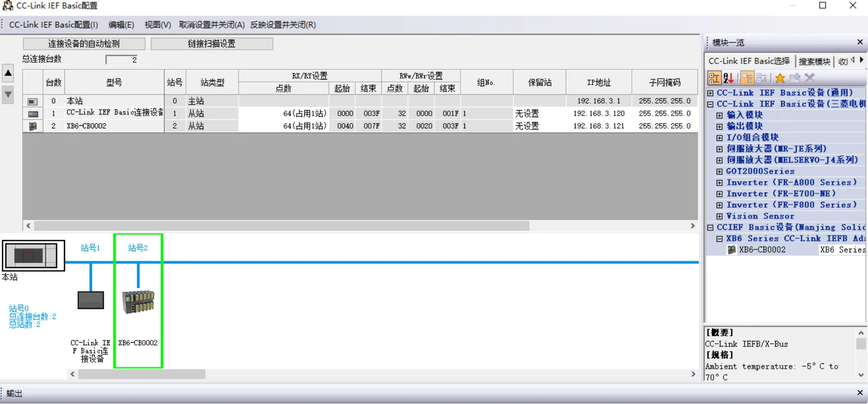Select the 本站 master device in network diagram
The image size is (868, 404).
pyautogui.click(x=34, y=255)
